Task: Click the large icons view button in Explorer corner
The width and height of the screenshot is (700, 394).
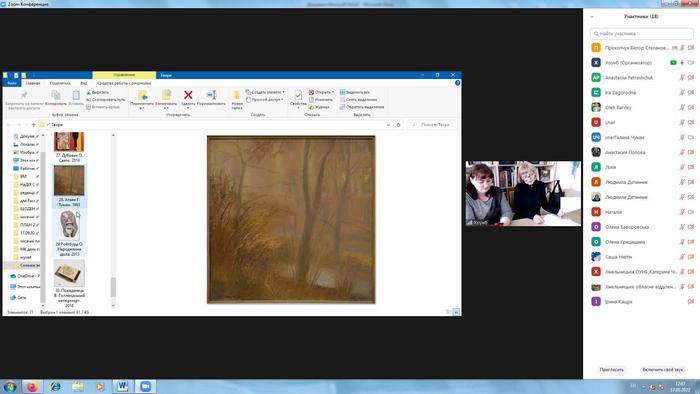Action: click(456, 312)
